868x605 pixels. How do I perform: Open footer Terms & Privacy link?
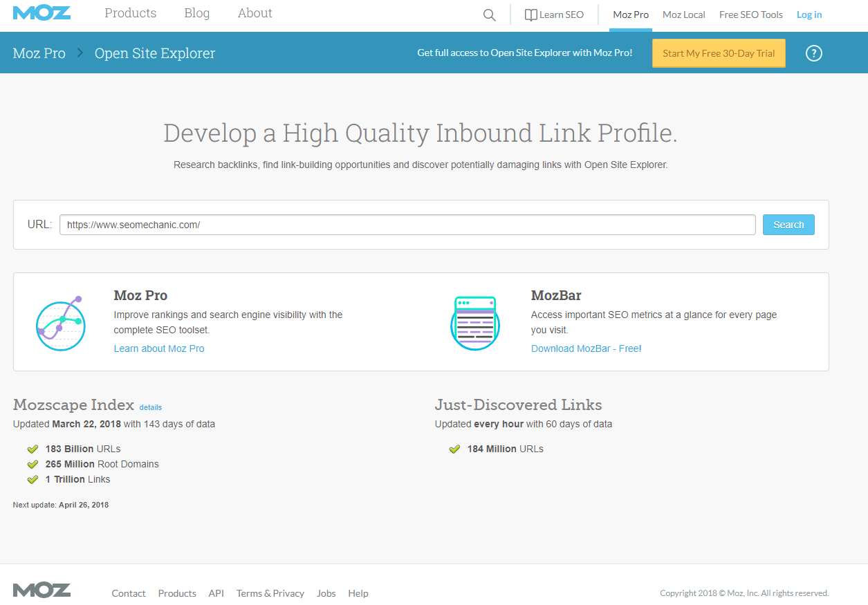pos(270,593)
